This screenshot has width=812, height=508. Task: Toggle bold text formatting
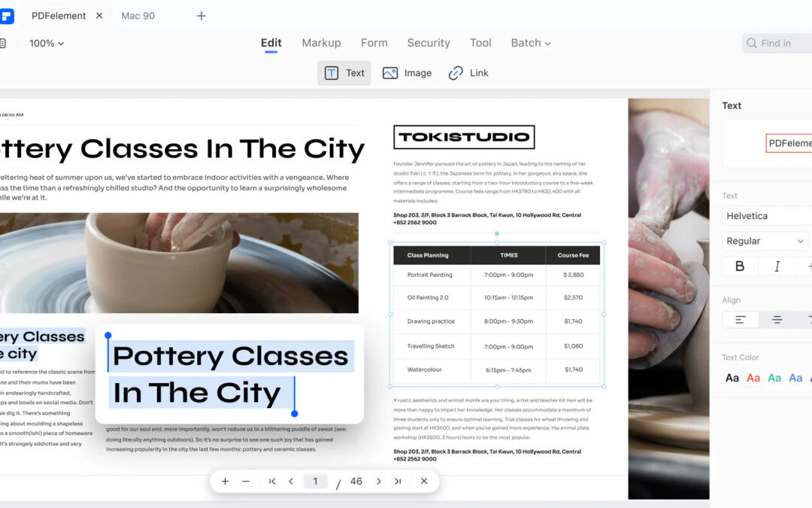tap(740, 266)
